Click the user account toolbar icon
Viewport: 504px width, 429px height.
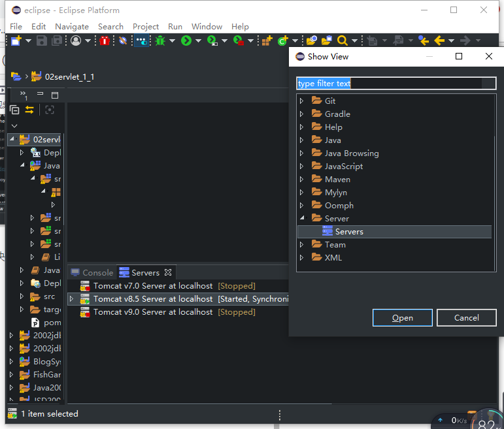(76, 40)
